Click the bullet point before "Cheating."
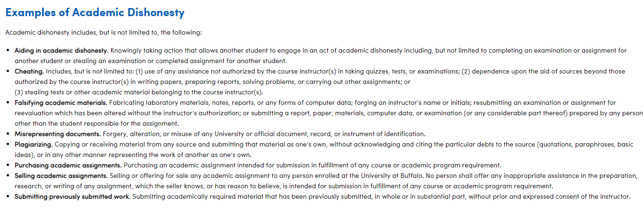This screenshot has height=212, width=644. (8, 71)
